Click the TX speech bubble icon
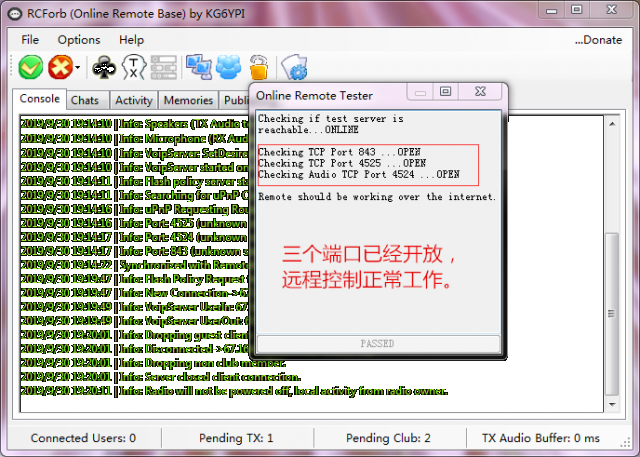Image resolution: width=640 pixels, height=457 pixels. pyautogui.click(x=134, y=67)
